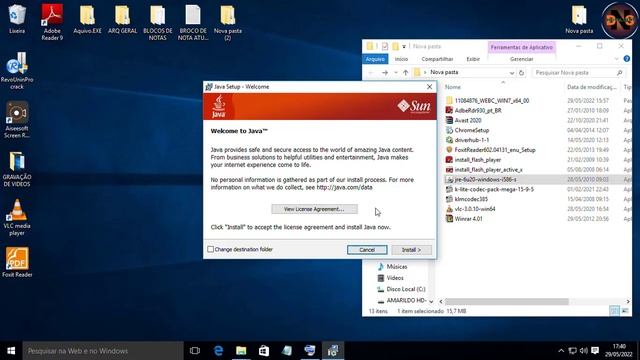Select VLC media player desktop icon
Image resolution: width=640 pixels, height=360 pixels.
click(17, 218)
